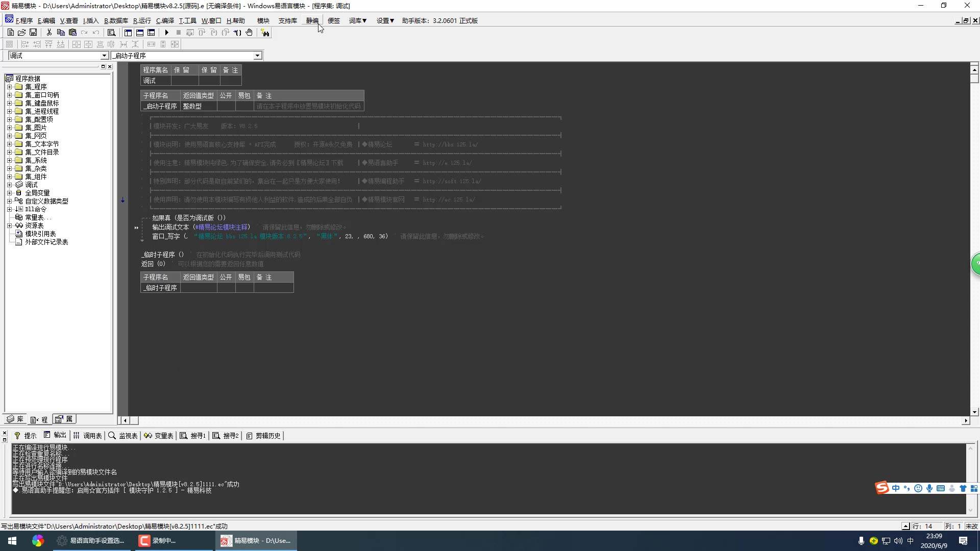Screen dimensions: 980x551
Task: Click the Open file toolbar icon
Action: tap(21, 32)
